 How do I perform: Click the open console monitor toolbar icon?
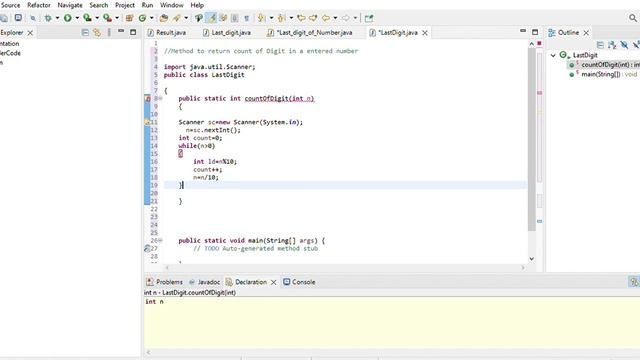pos(18,18)
